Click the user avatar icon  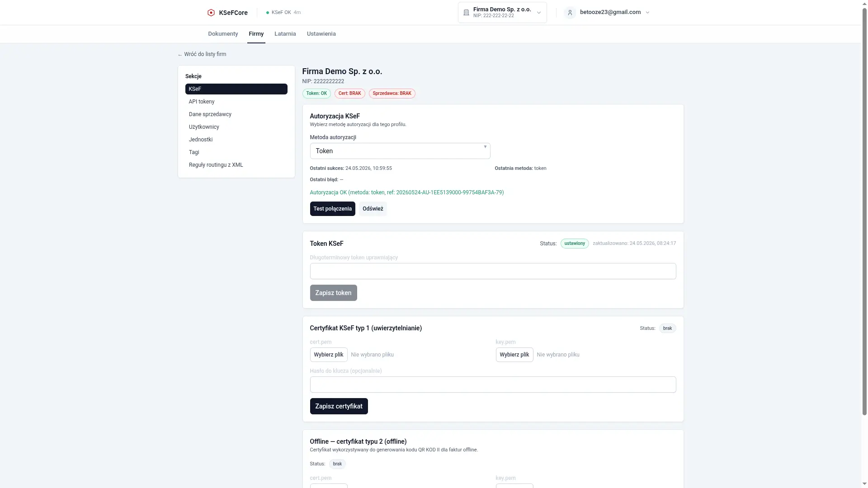[x=570, y=13]
